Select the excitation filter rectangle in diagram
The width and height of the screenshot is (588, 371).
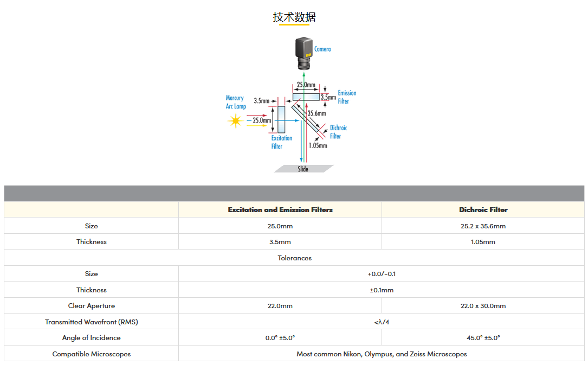(x=281, y=120)
